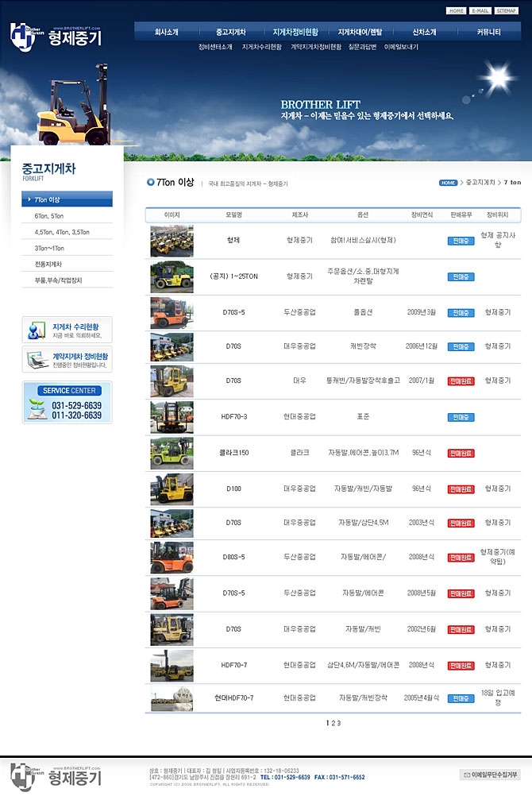Image resolution: width=532 pixels, height=796 pixels.
Task: Open the SITEMAP link at top
Action: click(x=506, y=10)
